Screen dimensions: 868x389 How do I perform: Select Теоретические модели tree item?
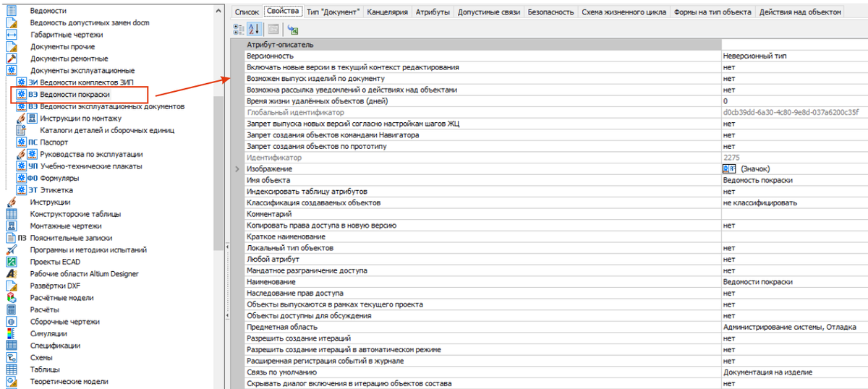pos(69,381)
